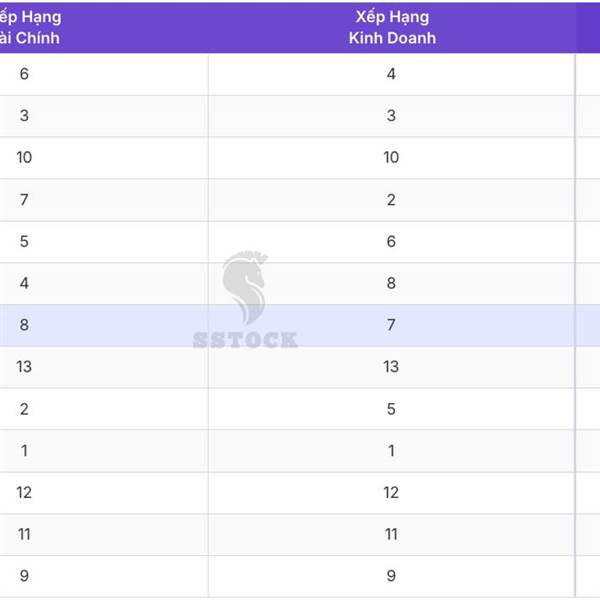
Task: Click the Xếp Hạng Tài Chính column header
Action: pyautogui.click(x=30, y=28)
